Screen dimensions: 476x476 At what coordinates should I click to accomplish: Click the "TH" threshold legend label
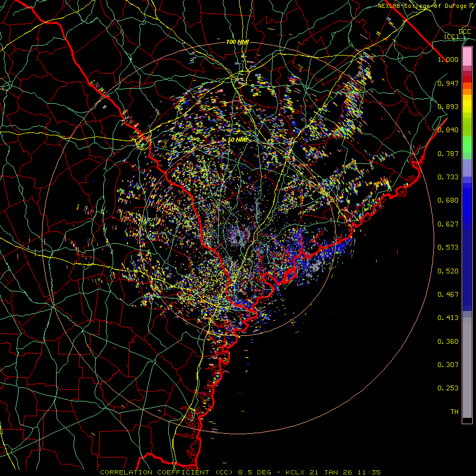tap(454, 412)
